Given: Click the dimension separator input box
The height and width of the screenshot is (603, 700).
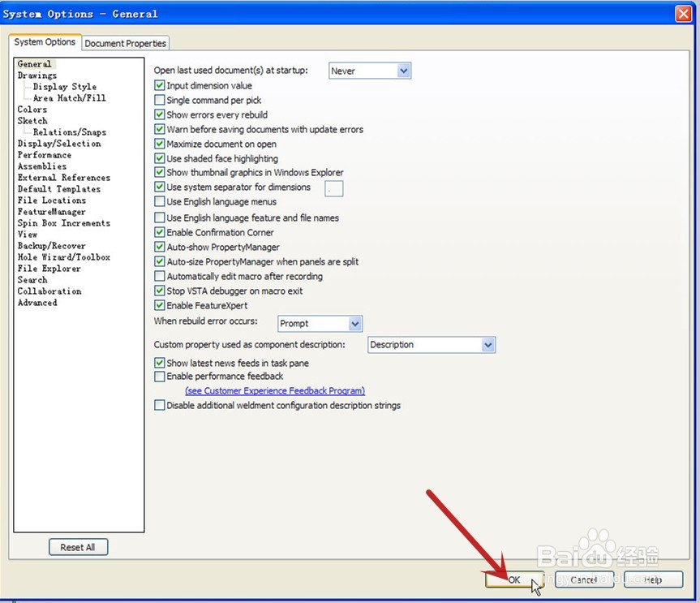Looking at the screenshot, I should pyautogui.click(x=334, y=188).
